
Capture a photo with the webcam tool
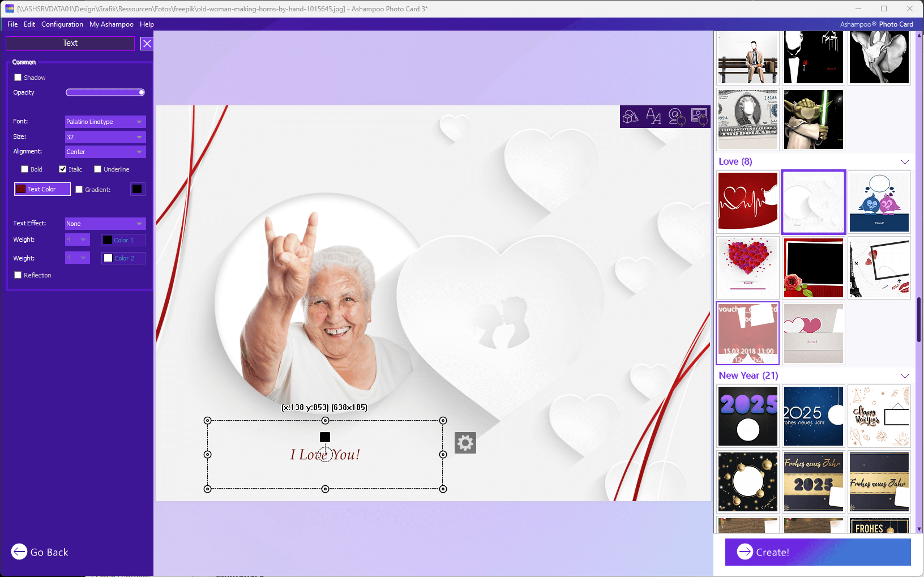pos(677,116)
